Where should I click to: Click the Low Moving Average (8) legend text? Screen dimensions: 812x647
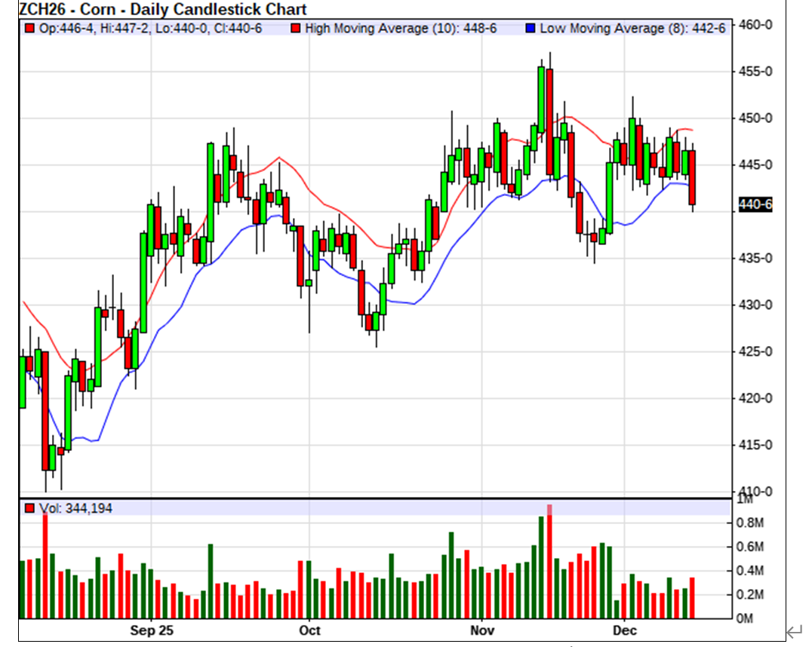632,28
